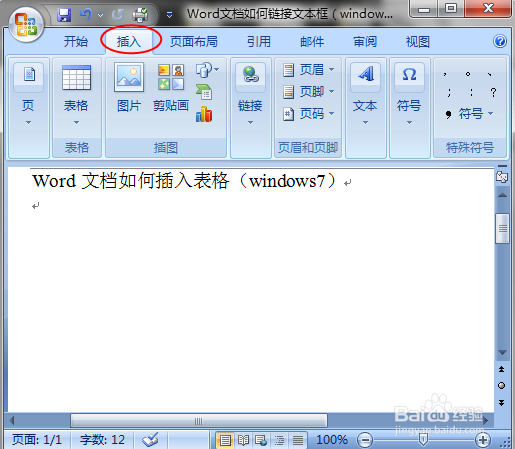Click the quick print icon

(140, 15)
